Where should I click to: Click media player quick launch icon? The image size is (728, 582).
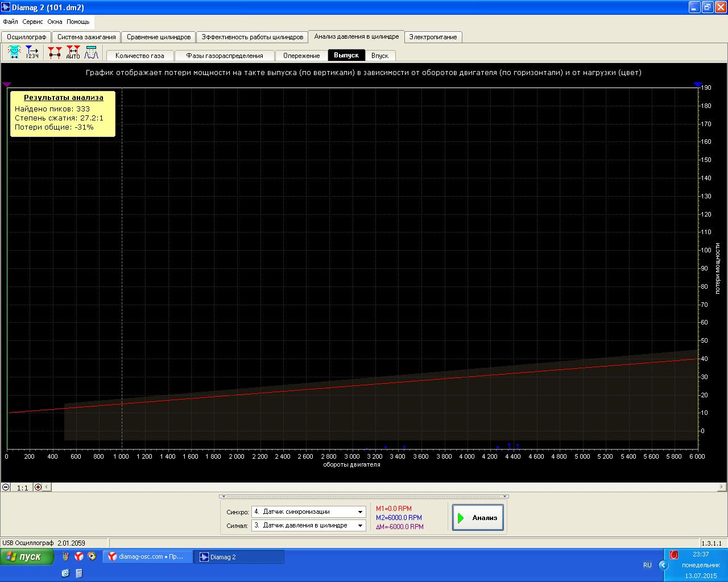coord(92,556)
